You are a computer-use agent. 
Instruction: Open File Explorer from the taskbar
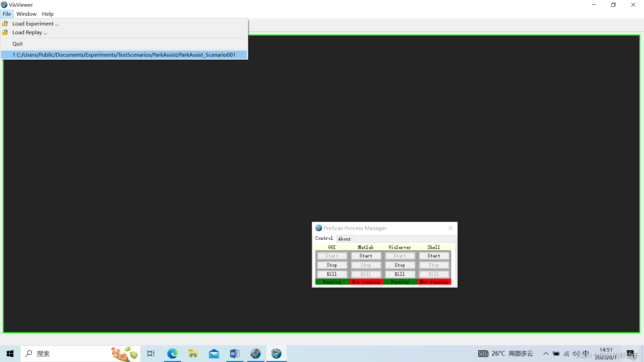tap(193, 354)
